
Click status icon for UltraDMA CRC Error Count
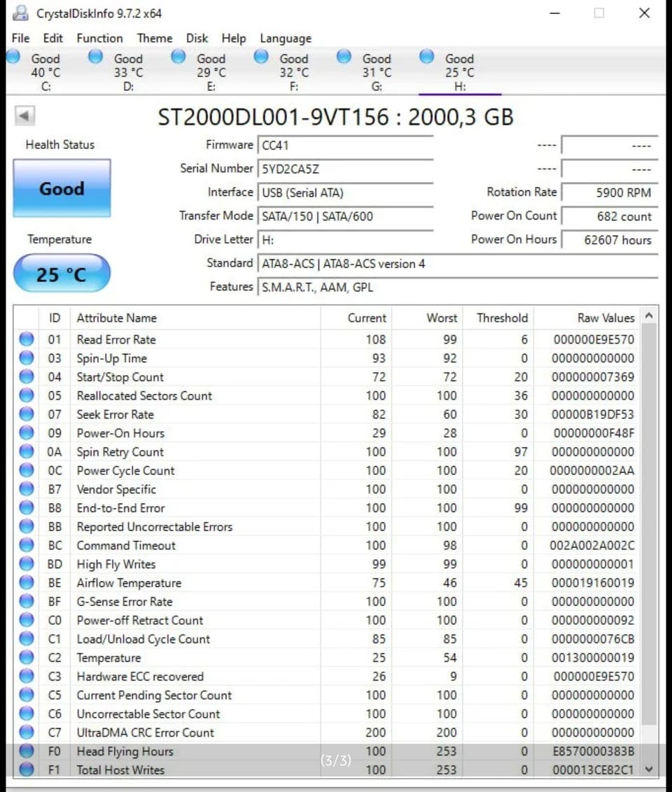point(27,731)
